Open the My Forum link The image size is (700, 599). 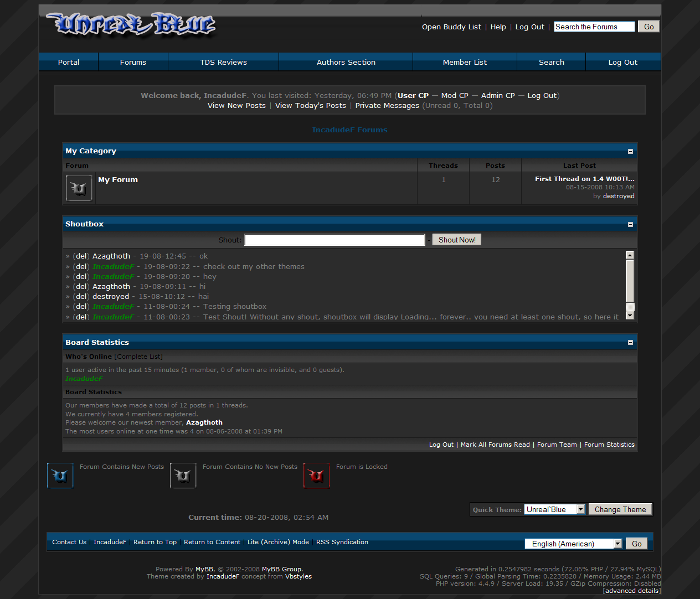click(x=118, y=179)
